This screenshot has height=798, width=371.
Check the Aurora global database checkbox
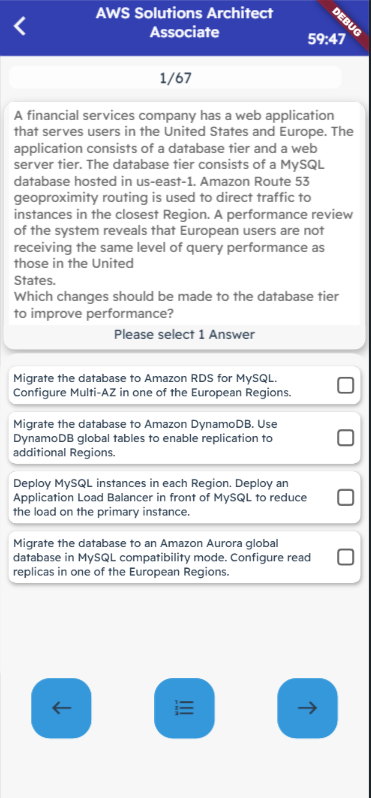(x=346, y=557)
